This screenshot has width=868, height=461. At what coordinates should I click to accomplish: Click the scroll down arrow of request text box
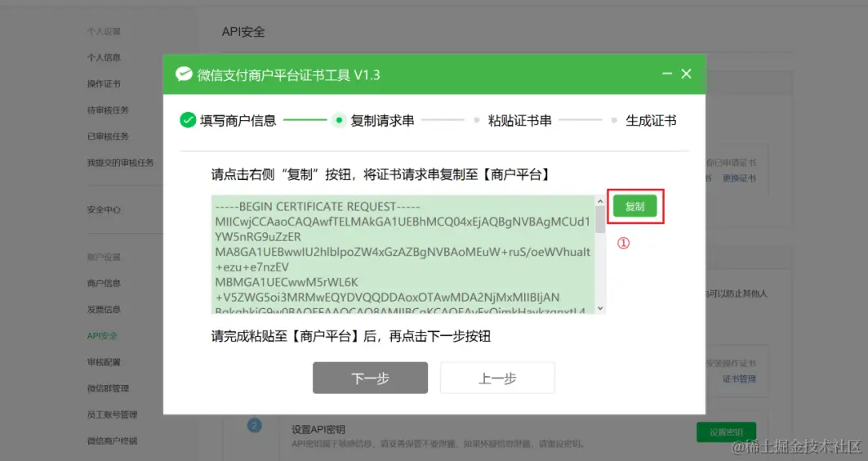coord(600,308)
